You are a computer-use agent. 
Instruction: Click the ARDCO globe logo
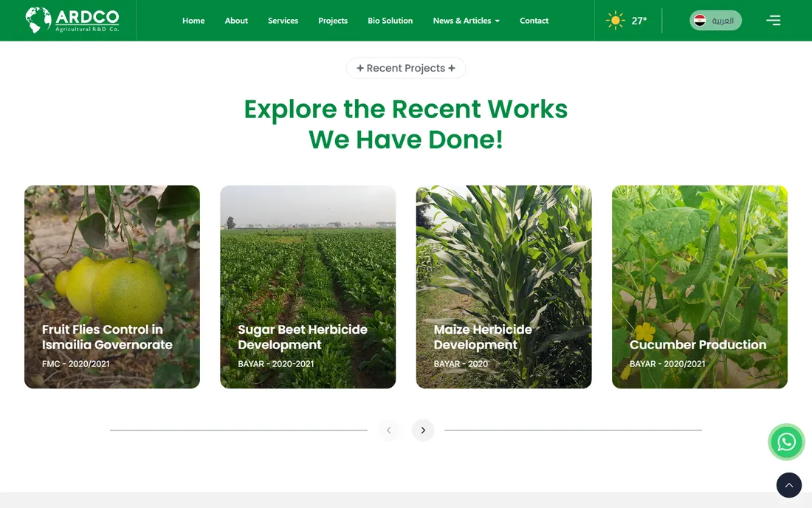[72, 20]
